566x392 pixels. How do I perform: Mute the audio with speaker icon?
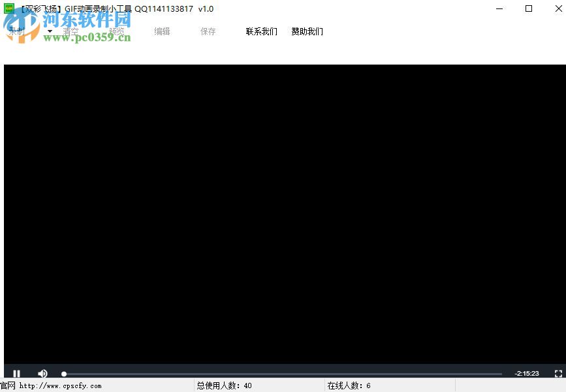(x=42, y=374)
